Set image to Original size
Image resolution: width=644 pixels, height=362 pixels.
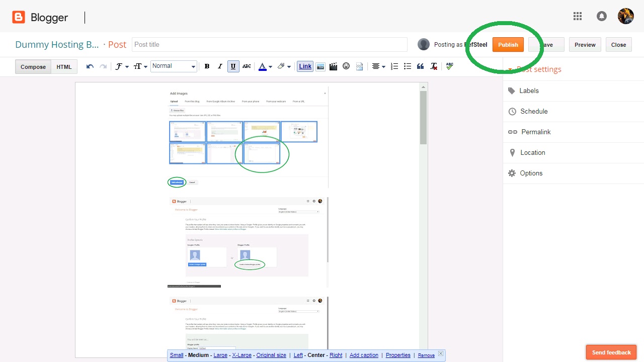pyautogui.click(x=271, y=355)
